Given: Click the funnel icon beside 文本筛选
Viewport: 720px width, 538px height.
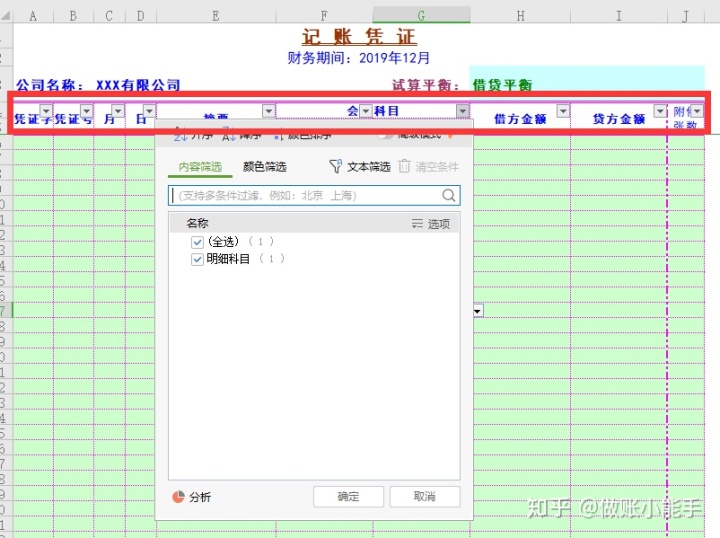Looking at the screenshot, I should click(336, 166).
